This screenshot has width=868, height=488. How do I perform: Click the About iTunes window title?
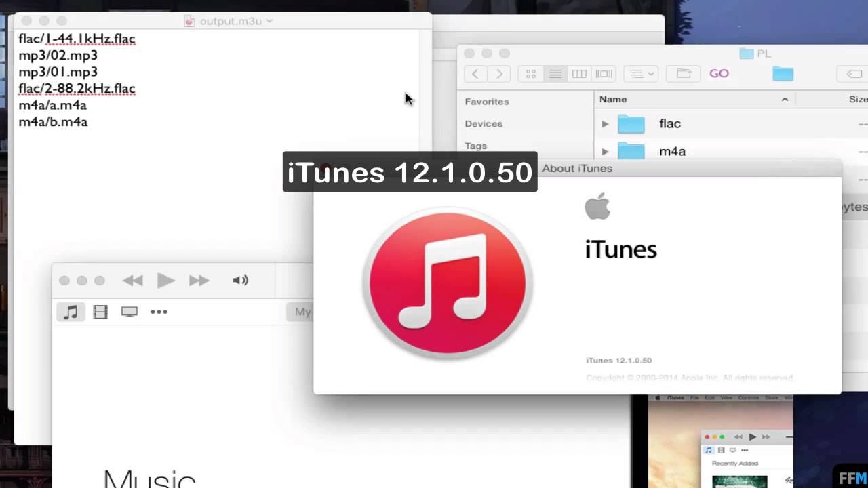577,168
